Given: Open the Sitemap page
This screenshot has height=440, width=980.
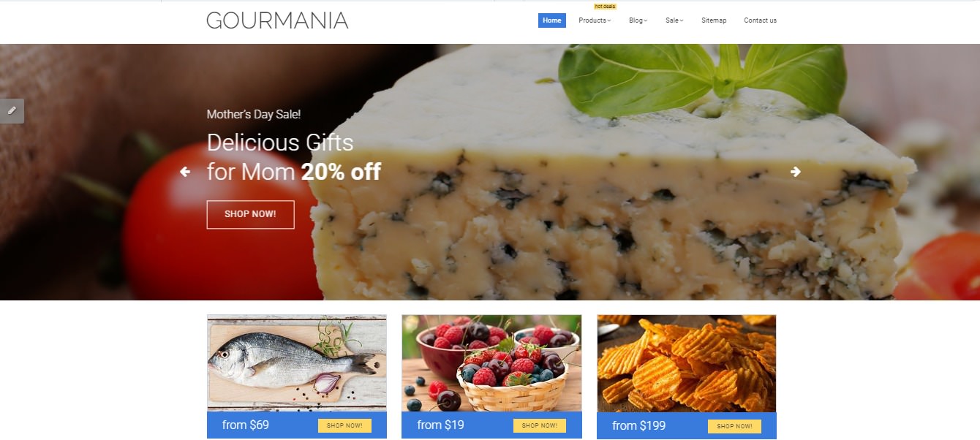Looking at the screenshot, I should coord(714,20).
